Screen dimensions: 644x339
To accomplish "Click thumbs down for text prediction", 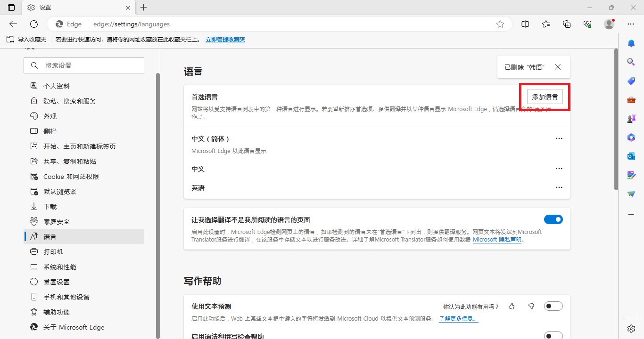I will coord(531,307).
